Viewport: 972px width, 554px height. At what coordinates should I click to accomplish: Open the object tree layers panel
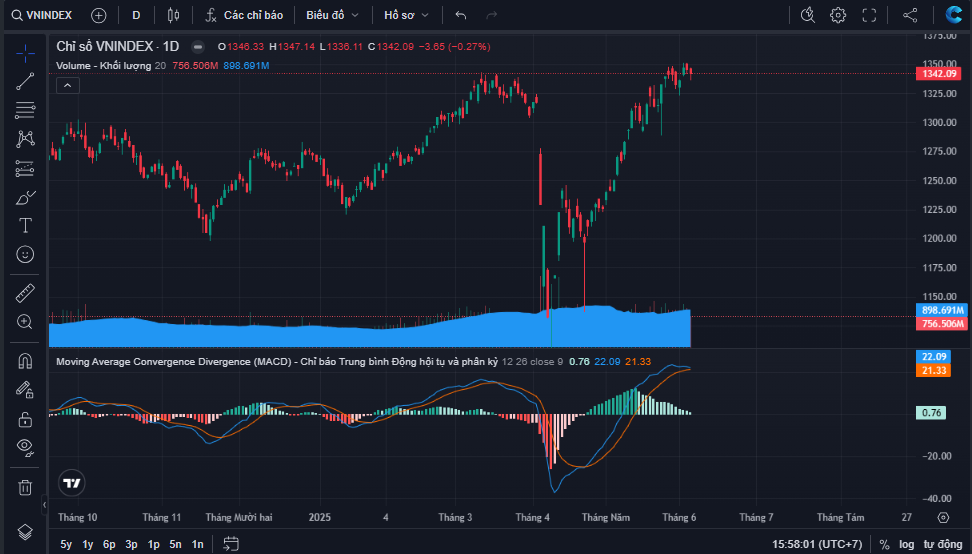(25, 532)
